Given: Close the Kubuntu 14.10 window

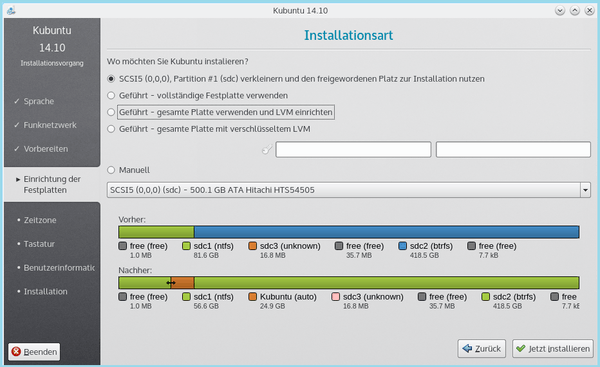Looking at the screenshot, I should (x=590, y=10).
